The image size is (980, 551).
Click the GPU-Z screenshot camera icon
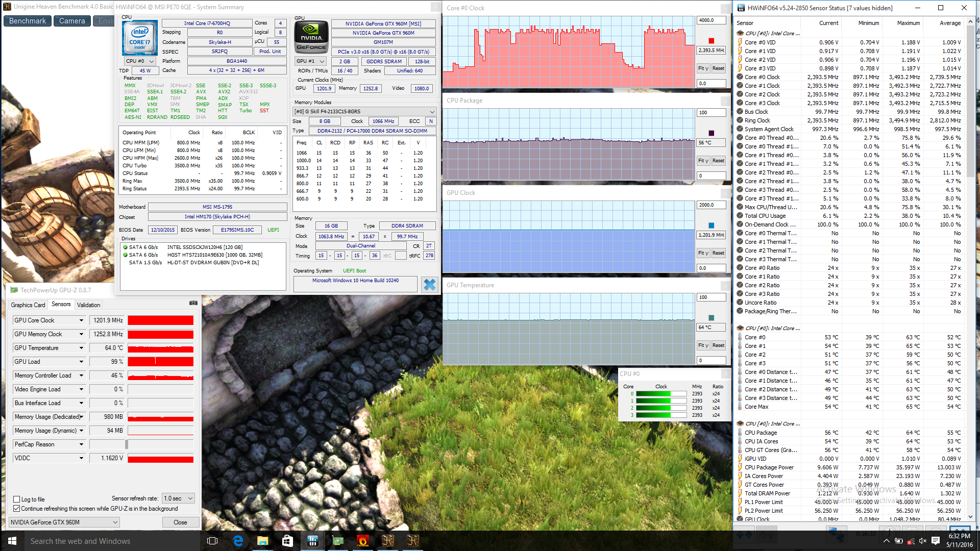click(193, 303)
